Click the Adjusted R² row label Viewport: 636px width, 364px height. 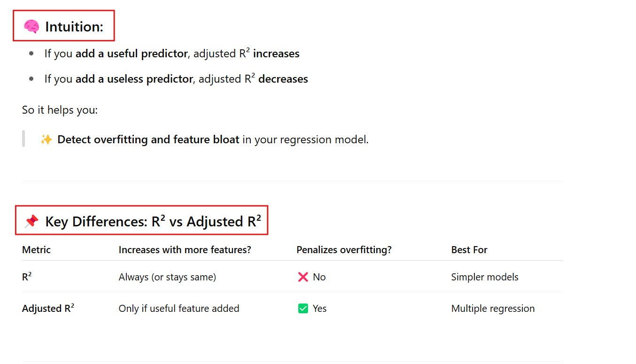coord(48,309)
